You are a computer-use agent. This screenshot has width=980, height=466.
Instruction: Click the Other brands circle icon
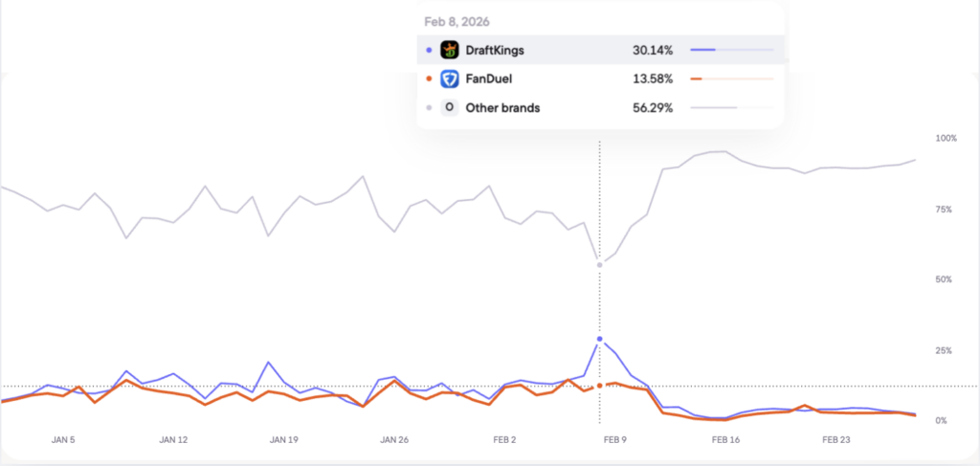coord(450,108)
